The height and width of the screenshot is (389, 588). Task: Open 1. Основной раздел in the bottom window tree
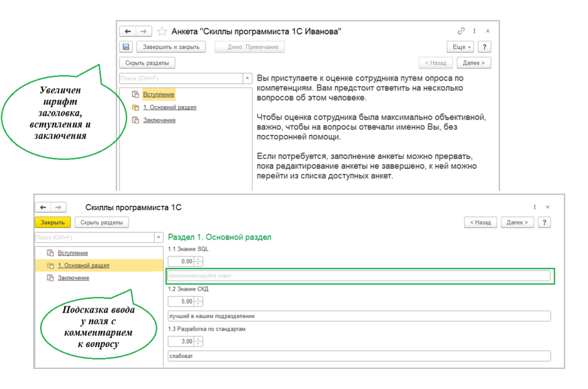pyautogui.click(x=83, y=265)
